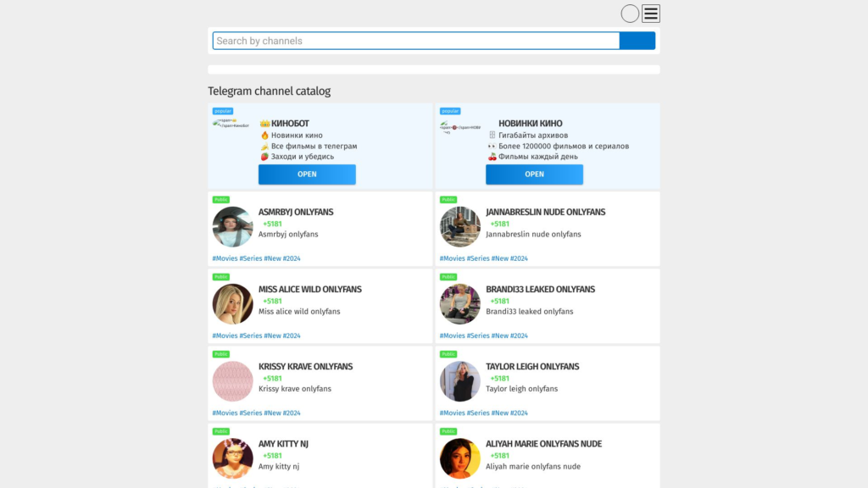868x488 pixels.
Task: Click the avatar of BRANDI33 LEAKED ONLYFANS
Action: click(460, 304)
